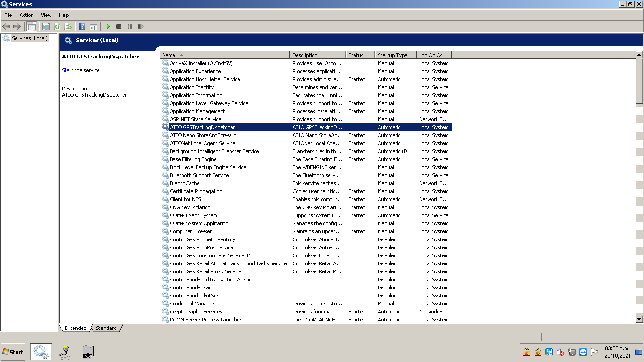This screenshot has height=362, width=644.
Task: Click gear icon beside Base Filtering Engine
Action: pyautogui.click(x=165, y=159)
